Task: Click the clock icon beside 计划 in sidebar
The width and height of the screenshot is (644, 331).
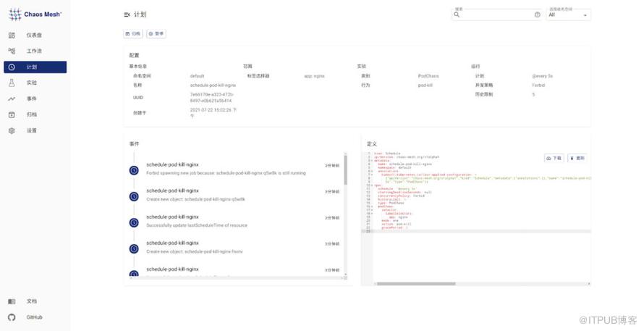Action: (12, 67)
